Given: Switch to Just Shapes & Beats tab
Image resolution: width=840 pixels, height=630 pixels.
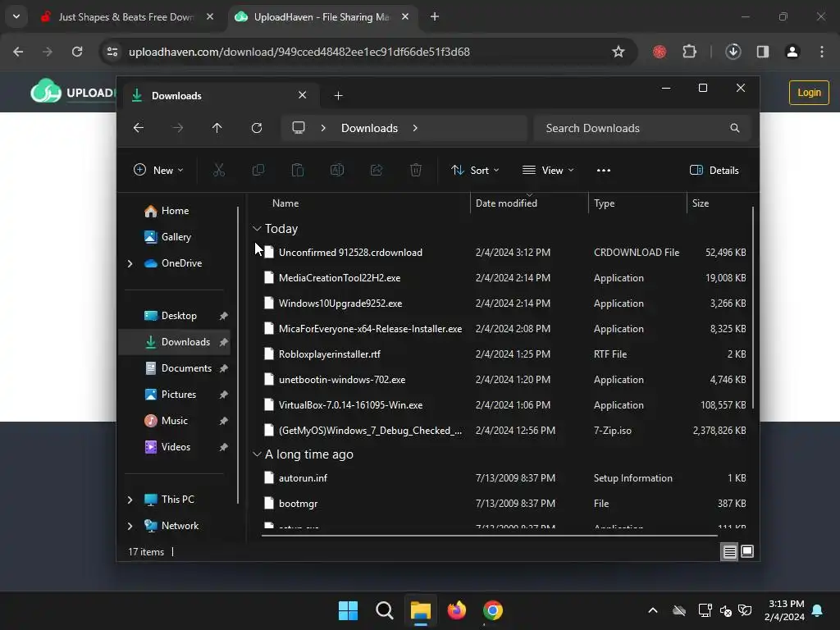Looking at the screenshot, I should coord(127,17).
